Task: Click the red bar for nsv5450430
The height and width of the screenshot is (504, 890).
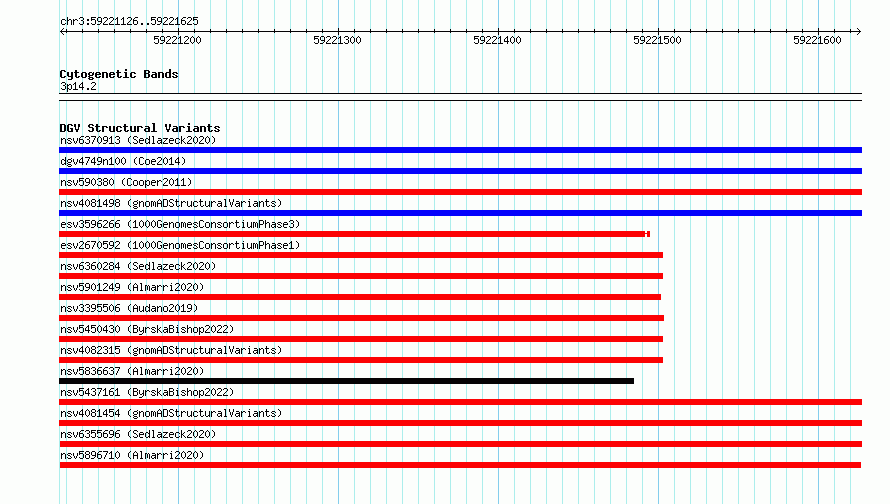Action: coord(361,339)
